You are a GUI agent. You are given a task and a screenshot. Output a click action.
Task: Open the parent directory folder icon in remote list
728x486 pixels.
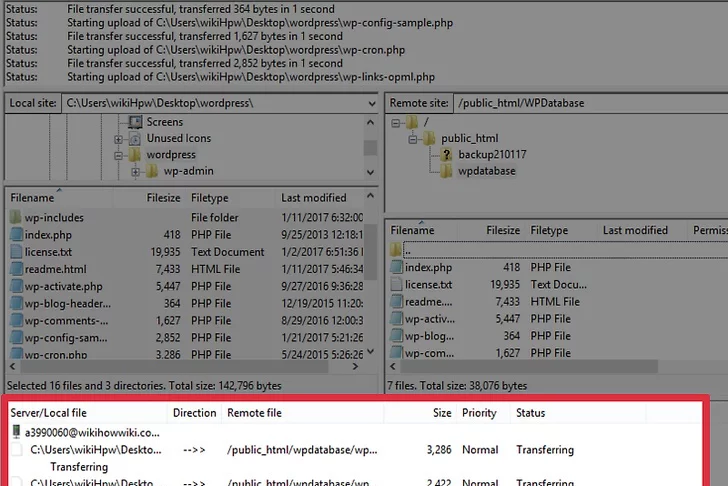point(396,250)
